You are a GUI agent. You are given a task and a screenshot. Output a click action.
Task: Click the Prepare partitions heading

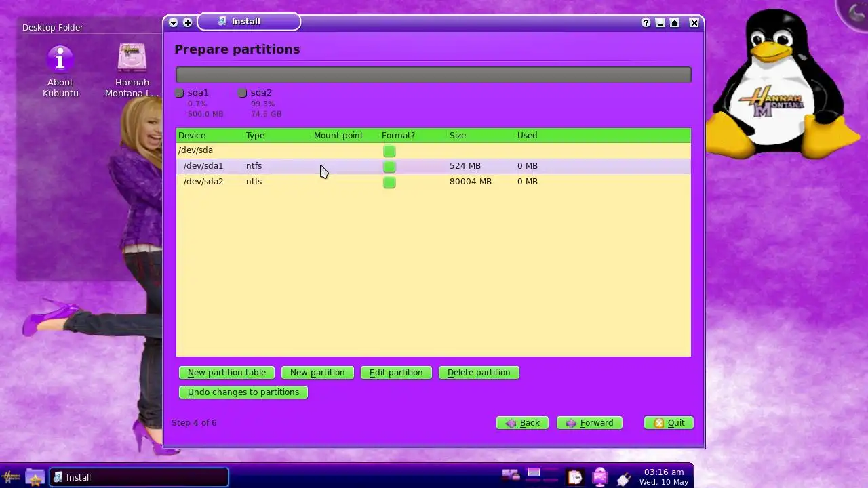click(x=237, y=49)
